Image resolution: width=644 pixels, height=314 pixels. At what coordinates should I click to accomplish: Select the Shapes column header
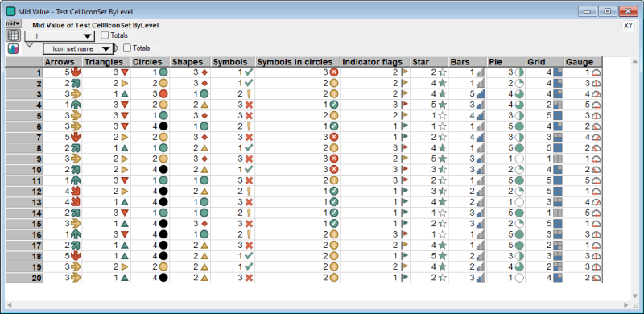coord(191,62)
